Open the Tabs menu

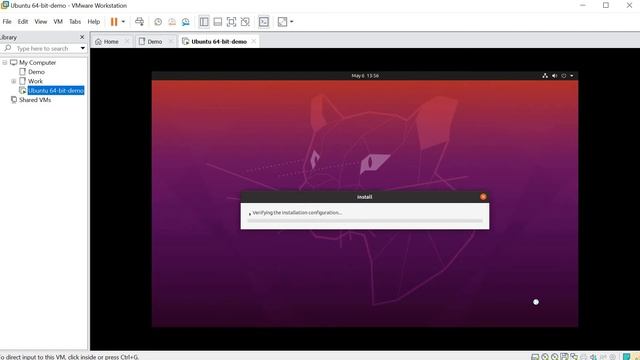[x=75, y=22]
